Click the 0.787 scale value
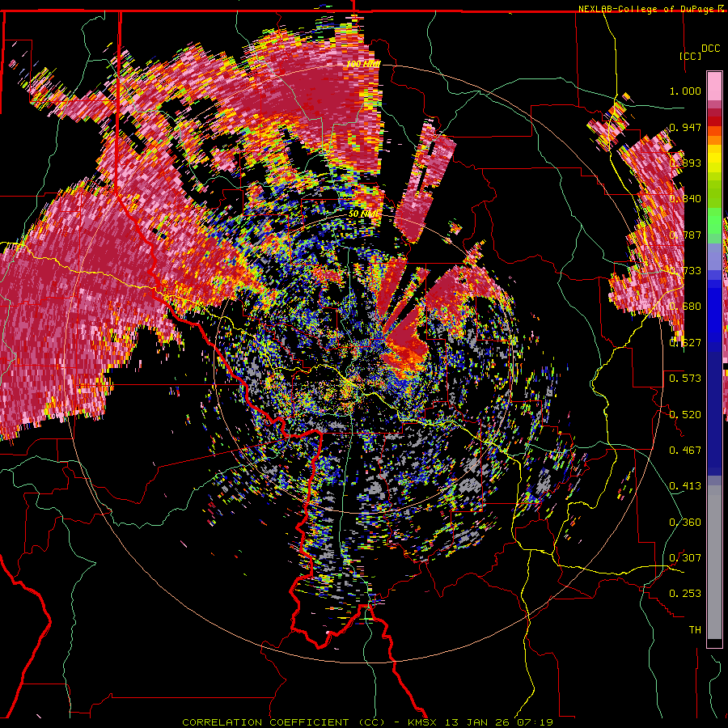 (685, 235)
